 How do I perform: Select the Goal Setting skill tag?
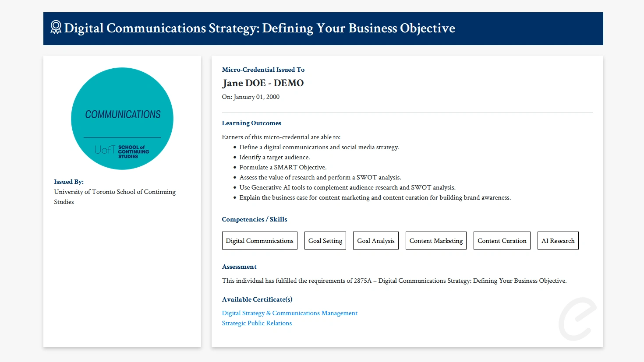pyautogui.click(x=325, y=241)
